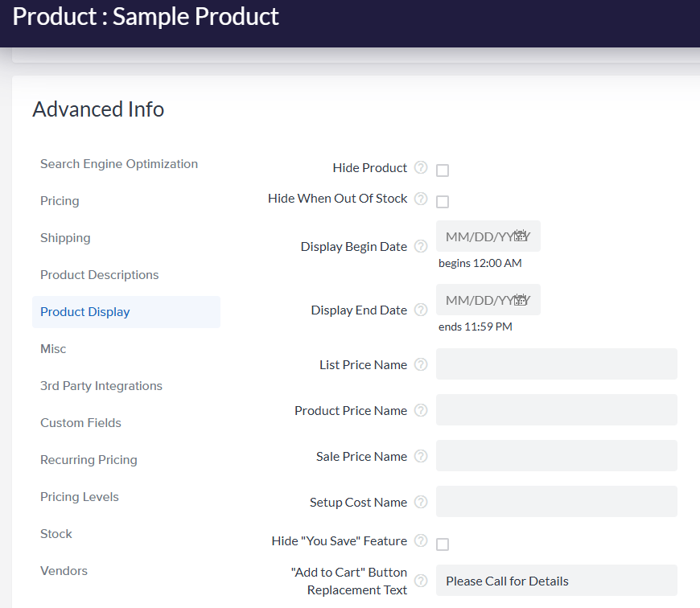Open the List Price Name help icon

click(x=420, y=364)
